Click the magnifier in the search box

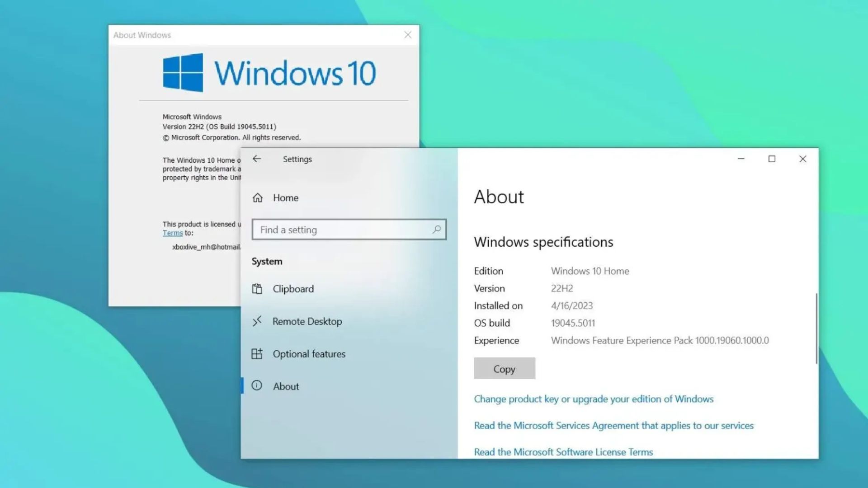point(435,230)
